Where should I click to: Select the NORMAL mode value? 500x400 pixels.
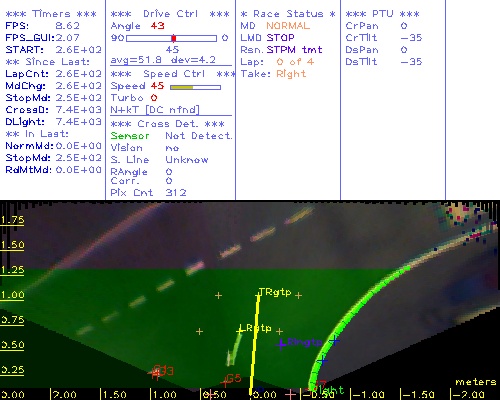point(288,26)
